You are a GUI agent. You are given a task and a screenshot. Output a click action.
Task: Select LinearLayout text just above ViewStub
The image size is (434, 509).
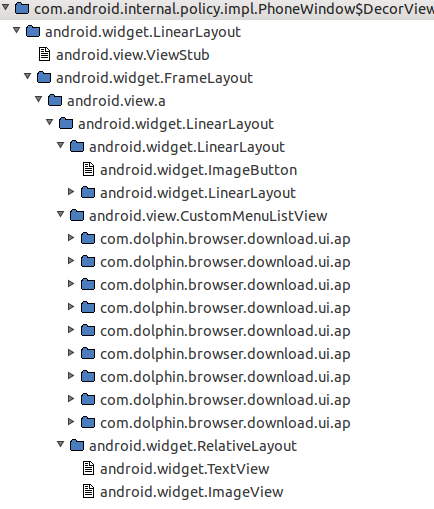click(x=143, y=32)
